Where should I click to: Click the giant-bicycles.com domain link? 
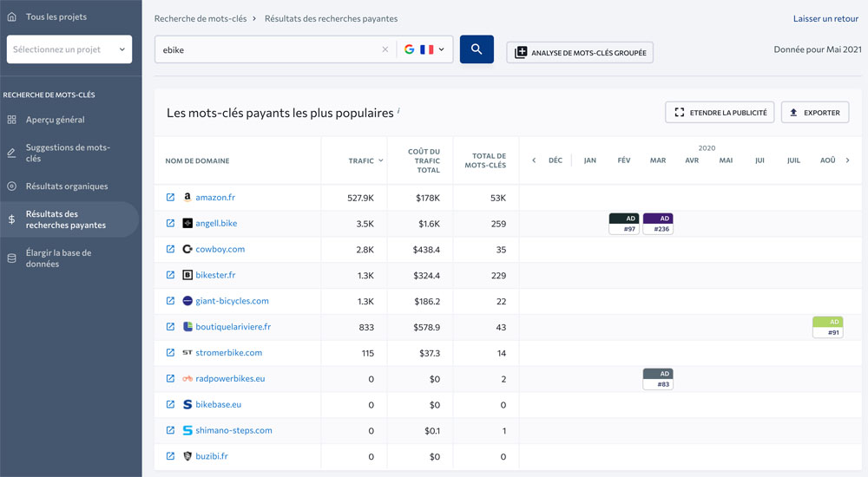click(x=232, y=300)
